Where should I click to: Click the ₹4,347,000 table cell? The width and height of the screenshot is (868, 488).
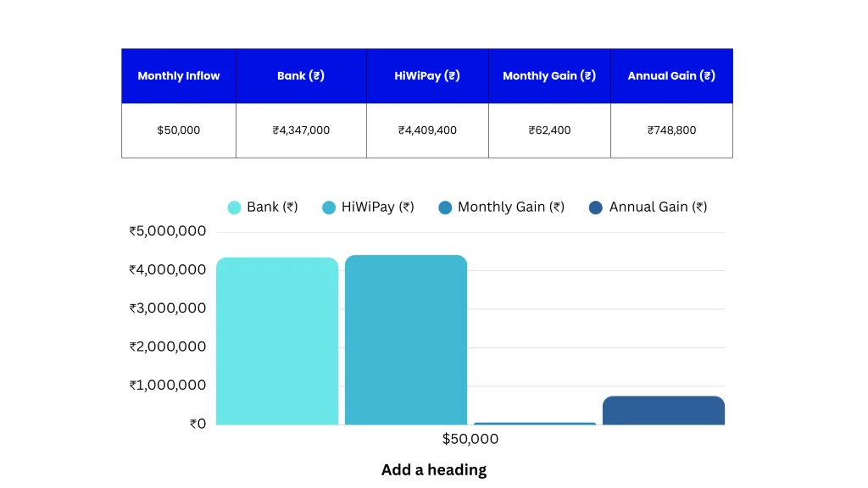point(301,130)
